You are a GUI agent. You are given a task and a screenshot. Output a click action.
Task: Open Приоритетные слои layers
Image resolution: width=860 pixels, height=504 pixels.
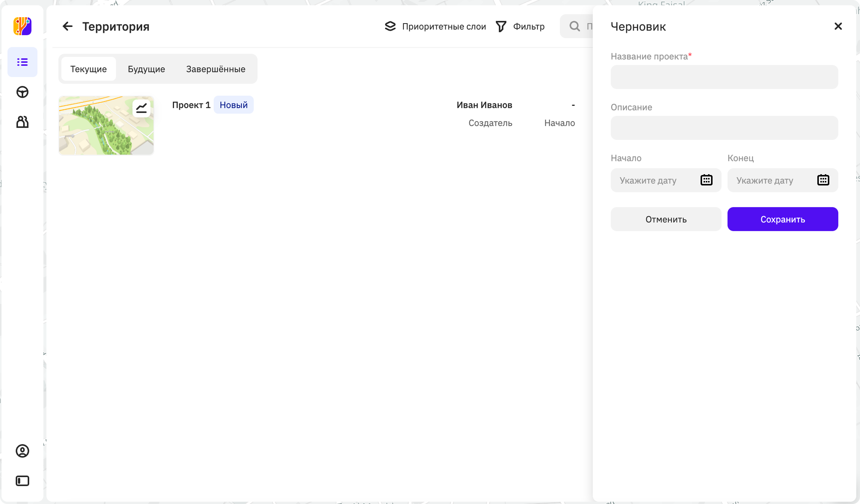tap(435, 26)
